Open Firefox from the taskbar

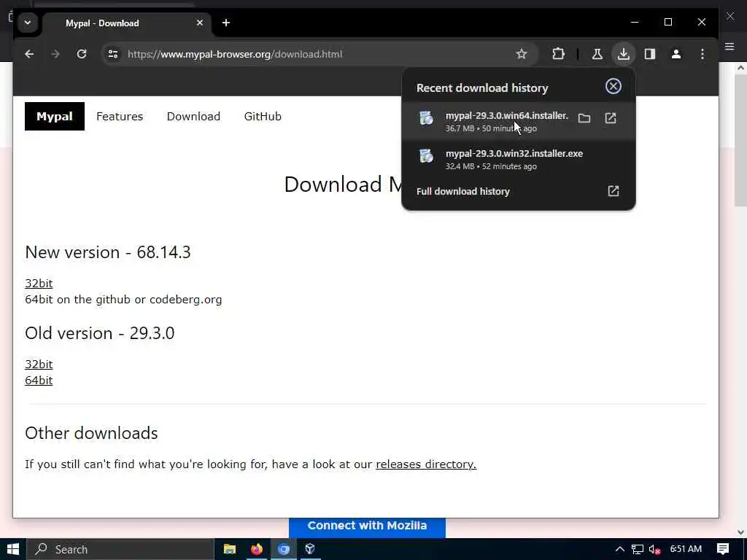coord(257,549)
